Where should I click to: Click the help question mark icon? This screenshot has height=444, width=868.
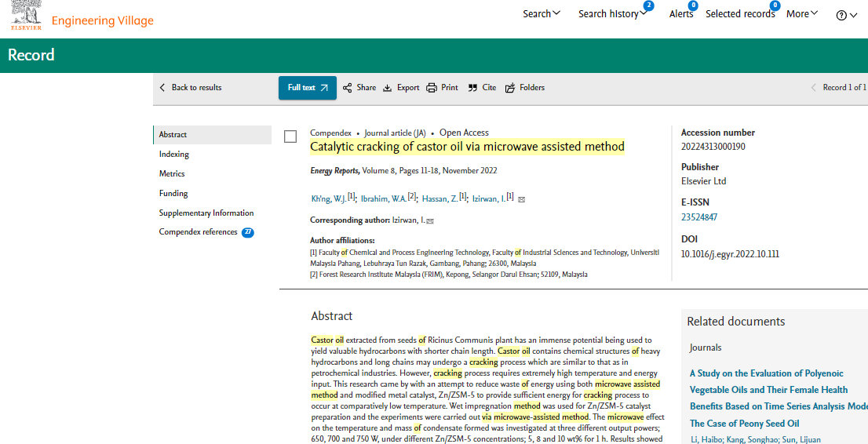tap(841, 15)
